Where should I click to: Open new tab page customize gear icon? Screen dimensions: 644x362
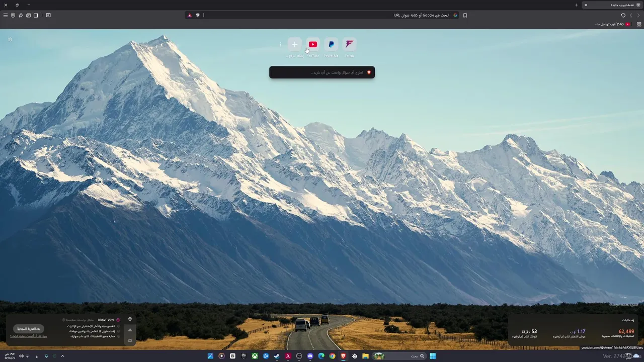click(10, 39)
